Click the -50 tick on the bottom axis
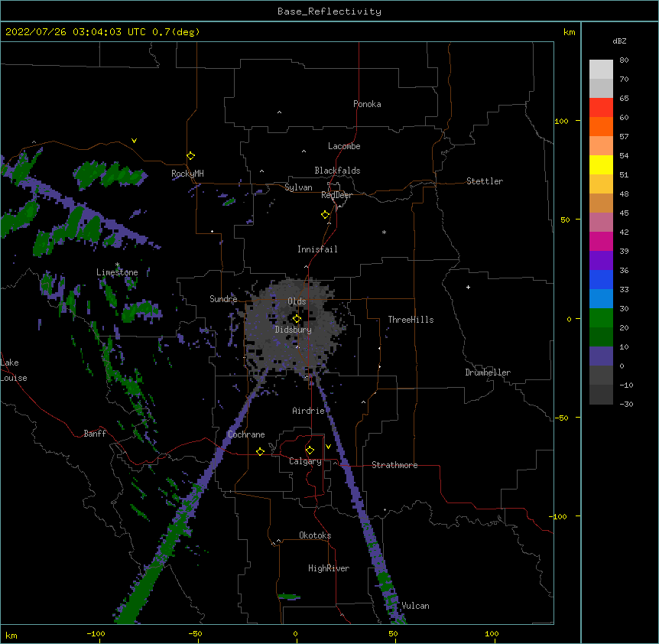Image resolution: width=659 pixels, height=644 pixels. 195,633
